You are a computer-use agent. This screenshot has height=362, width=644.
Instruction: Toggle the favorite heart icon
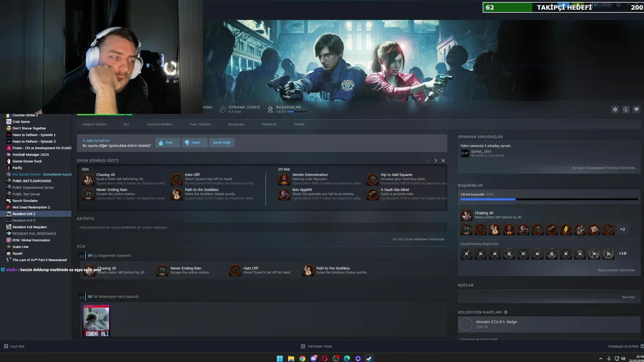636,109
